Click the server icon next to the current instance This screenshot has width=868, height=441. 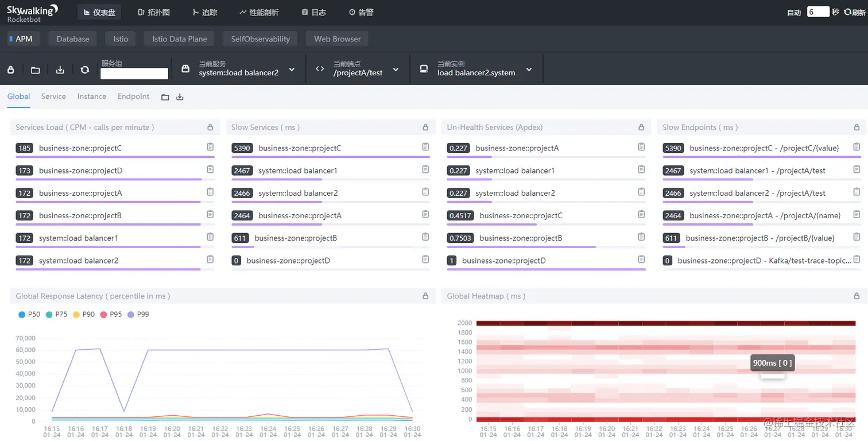point(424,69)
